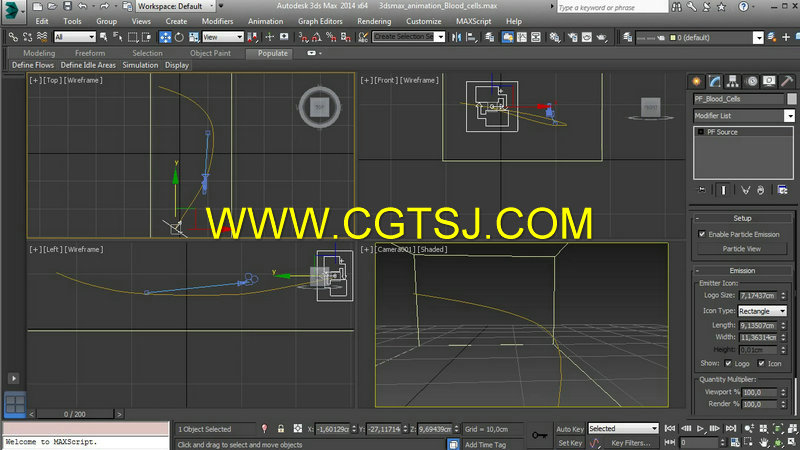Open the key filter Selected dropdown

coord(623,429)
